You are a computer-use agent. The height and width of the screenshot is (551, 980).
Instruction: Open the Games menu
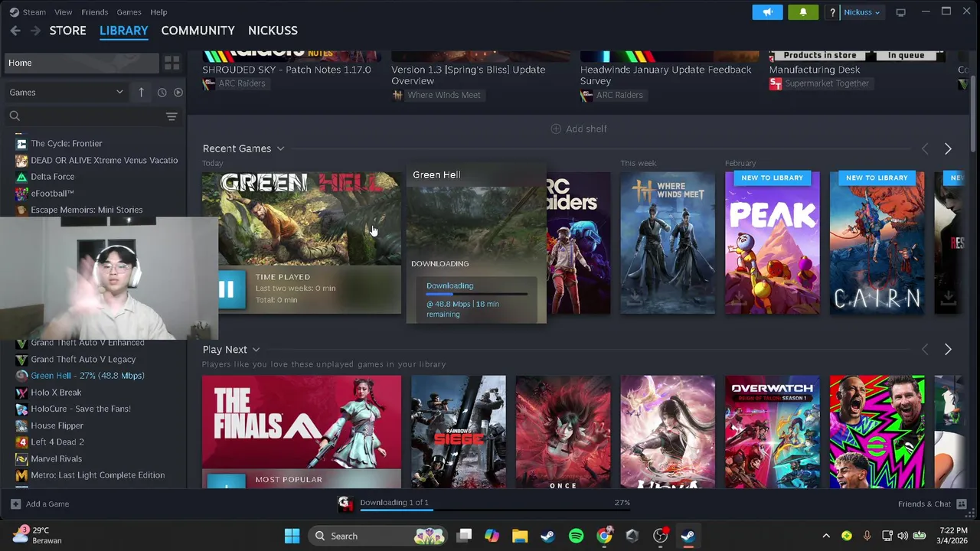(129, 12)
